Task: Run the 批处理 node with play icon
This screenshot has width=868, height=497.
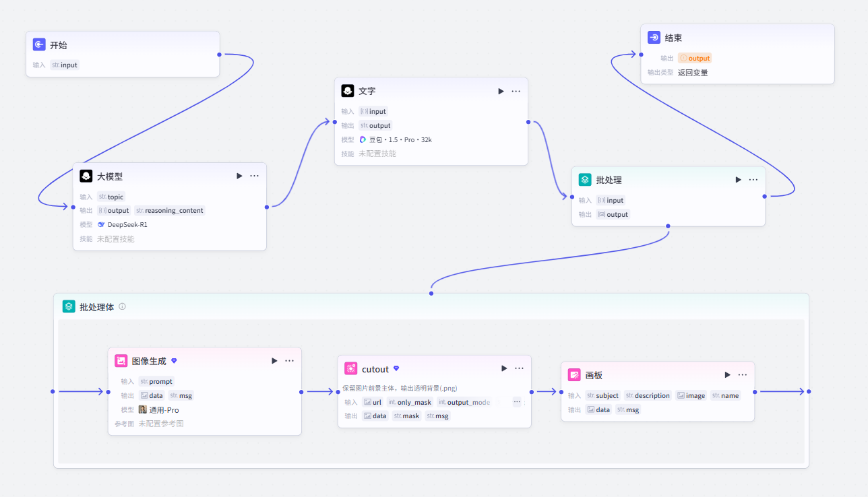Action: pos(738,180)
